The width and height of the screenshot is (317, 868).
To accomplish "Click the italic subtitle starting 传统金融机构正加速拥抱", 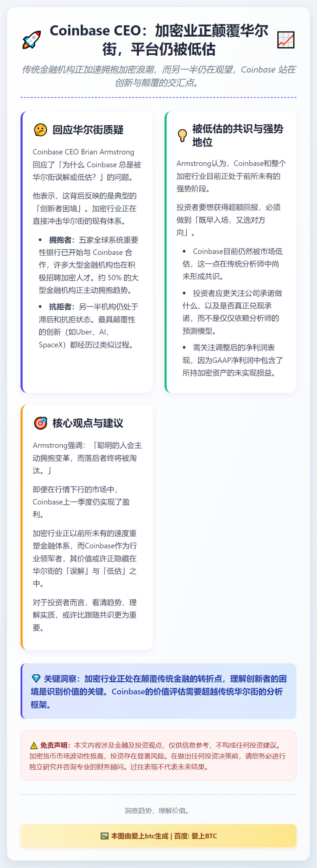I will [x=159, y=76].
